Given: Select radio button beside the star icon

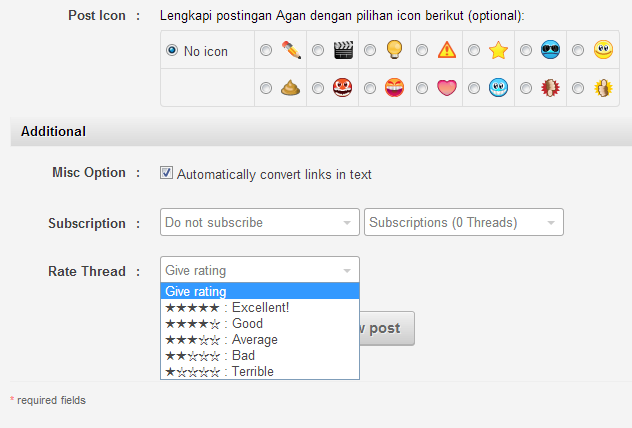Looking at the screenshot, I should pos(473,50).
